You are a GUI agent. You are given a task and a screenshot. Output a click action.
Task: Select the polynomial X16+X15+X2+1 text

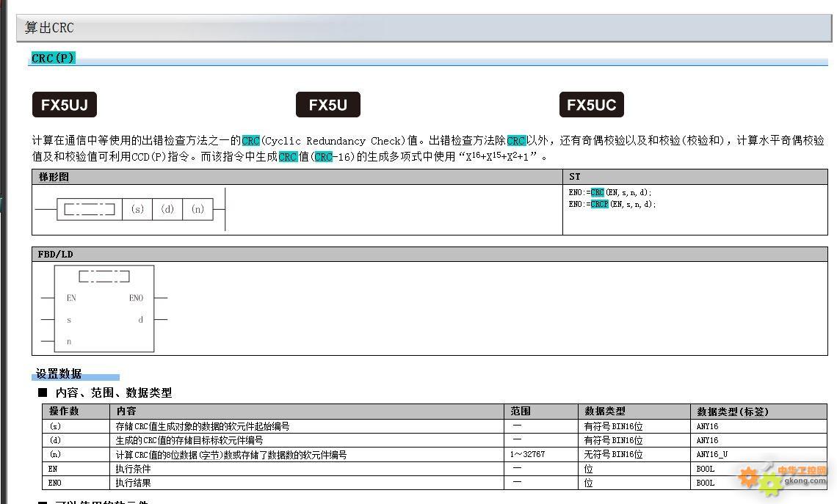coord(497,156)
